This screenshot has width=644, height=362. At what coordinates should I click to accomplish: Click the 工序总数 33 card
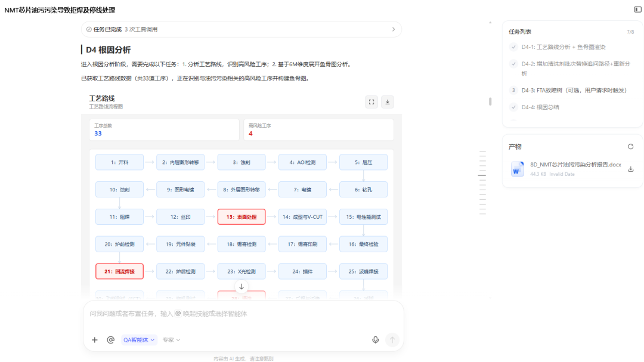165,130
